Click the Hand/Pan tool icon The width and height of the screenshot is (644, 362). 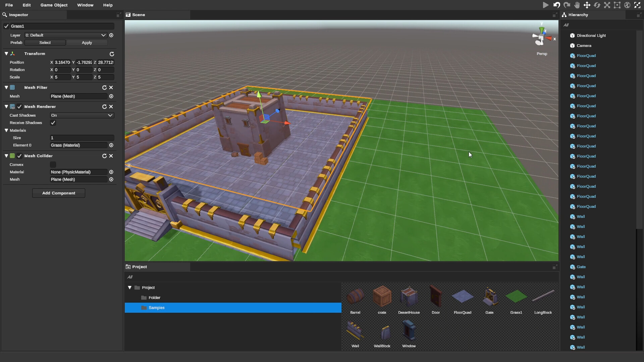tap(576, 5)
